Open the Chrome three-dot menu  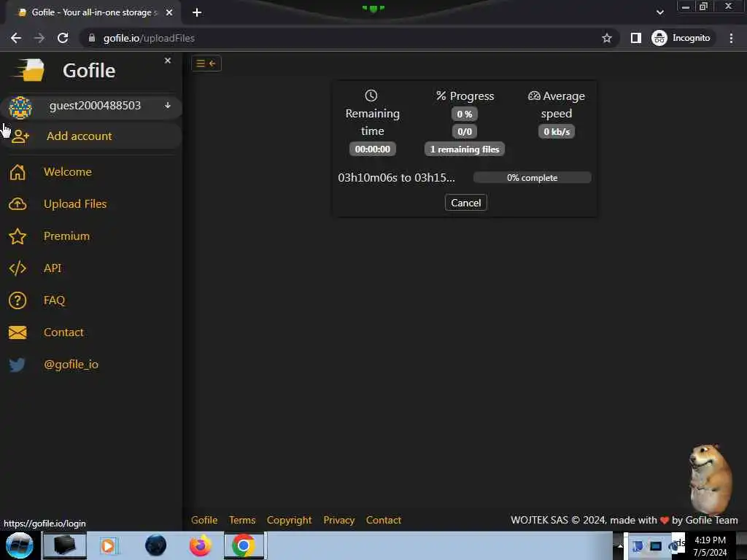731,38
